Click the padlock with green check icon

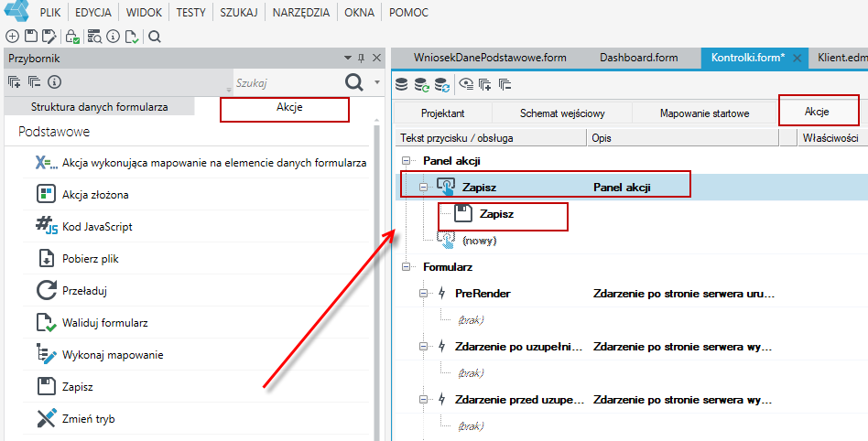(72, 38)
